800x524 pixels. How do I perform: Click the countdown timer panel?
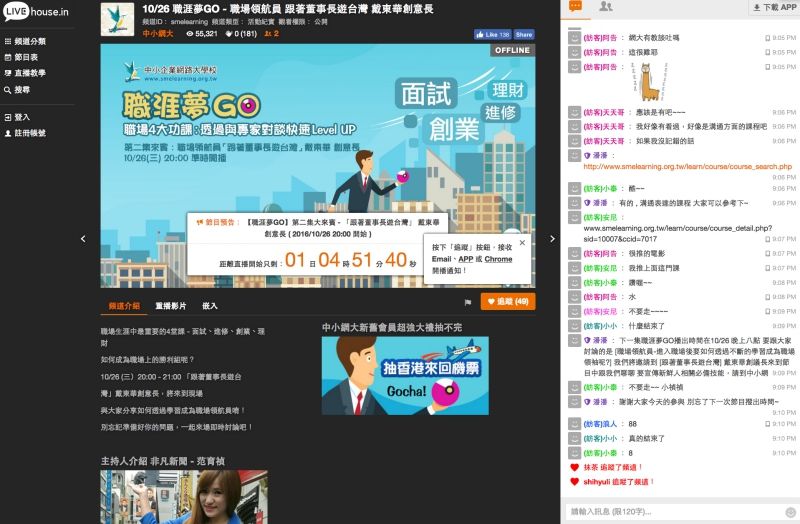click(317, 244)
